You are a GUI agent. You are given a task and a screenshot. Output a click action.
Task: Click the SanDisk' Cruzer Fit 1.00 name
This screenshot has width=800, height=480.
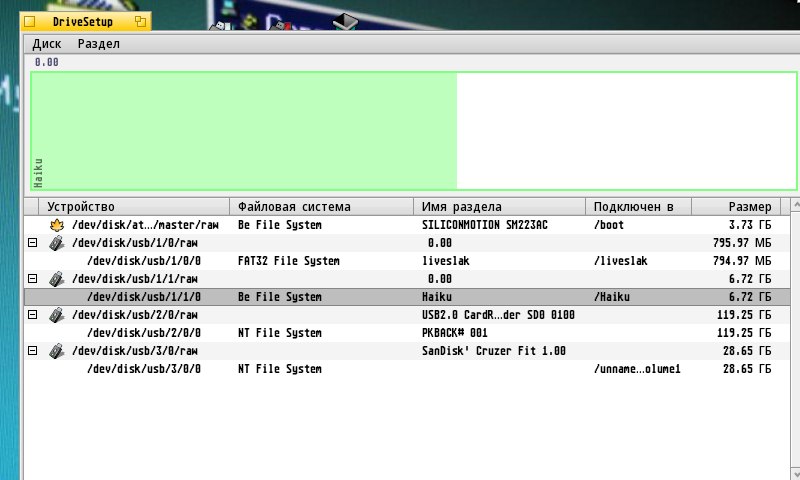[493, 351]
